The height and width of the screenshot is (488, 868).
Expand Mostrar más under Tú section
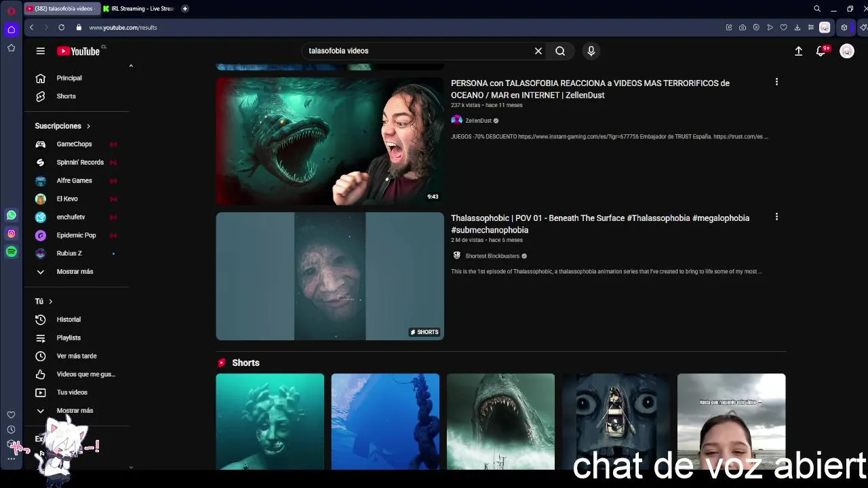[x=75, y=411]
